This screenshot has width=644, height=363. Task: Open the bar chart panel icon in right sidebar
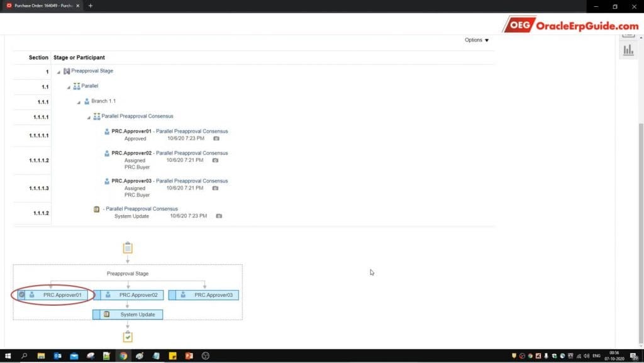(628, 50)
